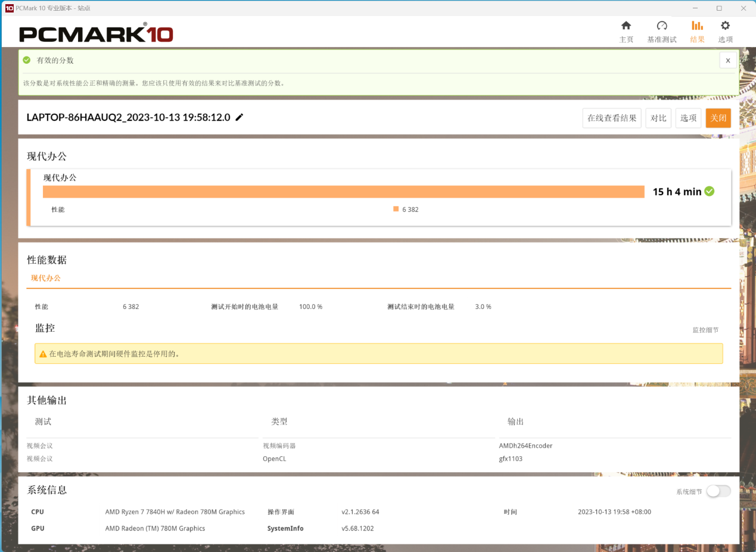Open the 监控细节 link
This screenshot has height=552, width=756.
point(705,330)
